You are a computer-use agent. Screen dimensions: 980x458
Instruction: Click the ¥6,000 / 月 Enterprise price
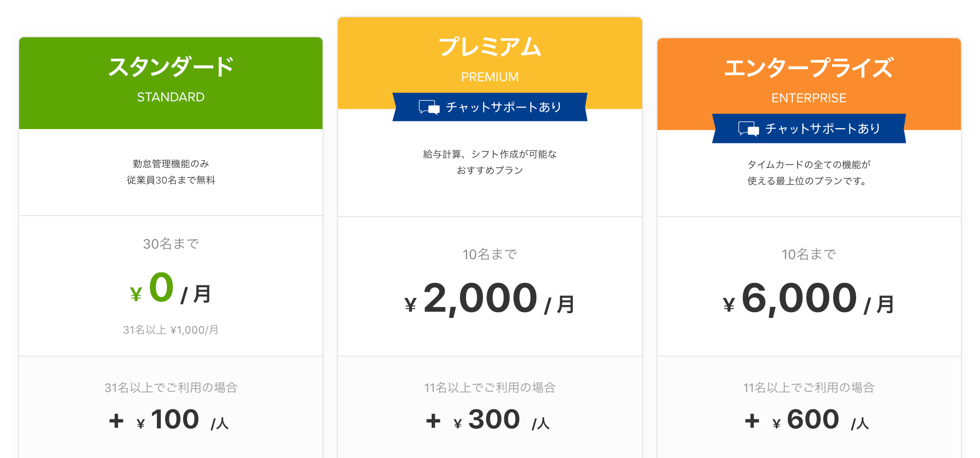click(809, 299)
